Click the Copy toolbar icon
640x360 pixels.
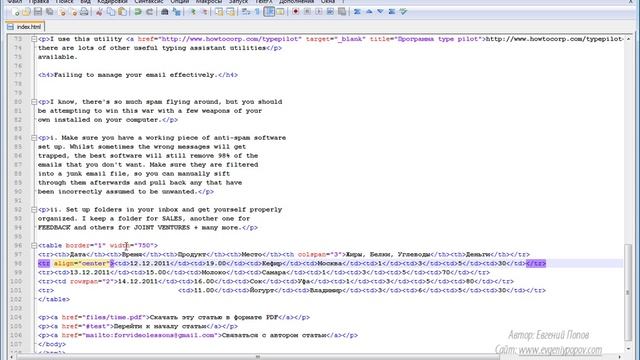click(x=111, y=12)
